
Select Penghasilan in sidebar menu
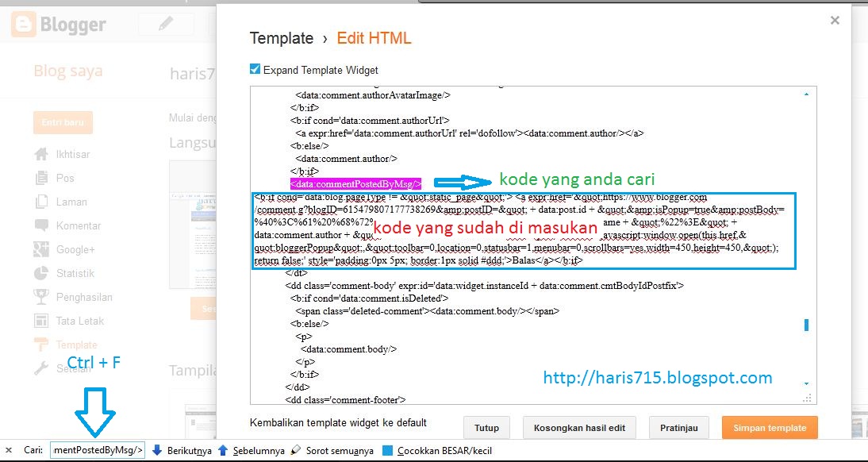click(84, 298)
